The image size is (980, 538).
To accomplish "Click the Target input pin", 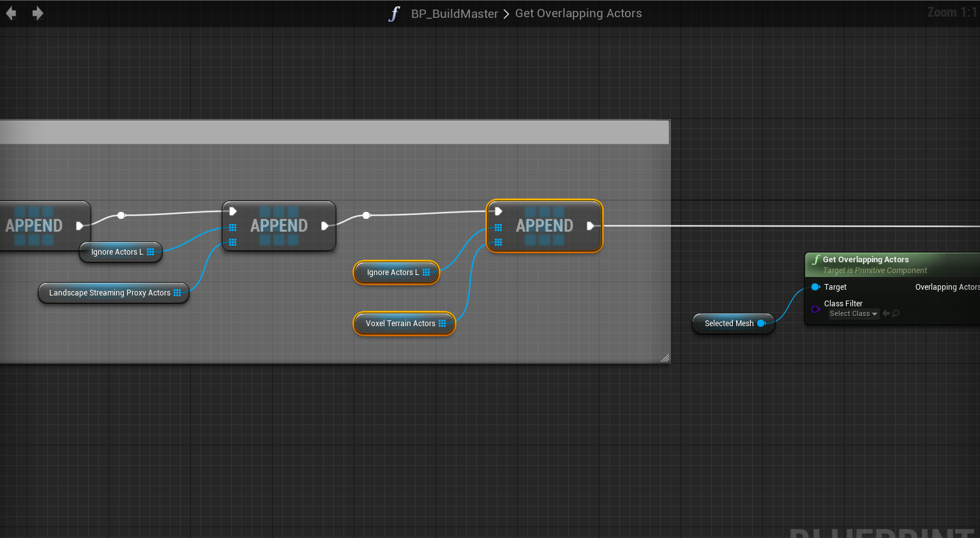I will pos(815,287).
